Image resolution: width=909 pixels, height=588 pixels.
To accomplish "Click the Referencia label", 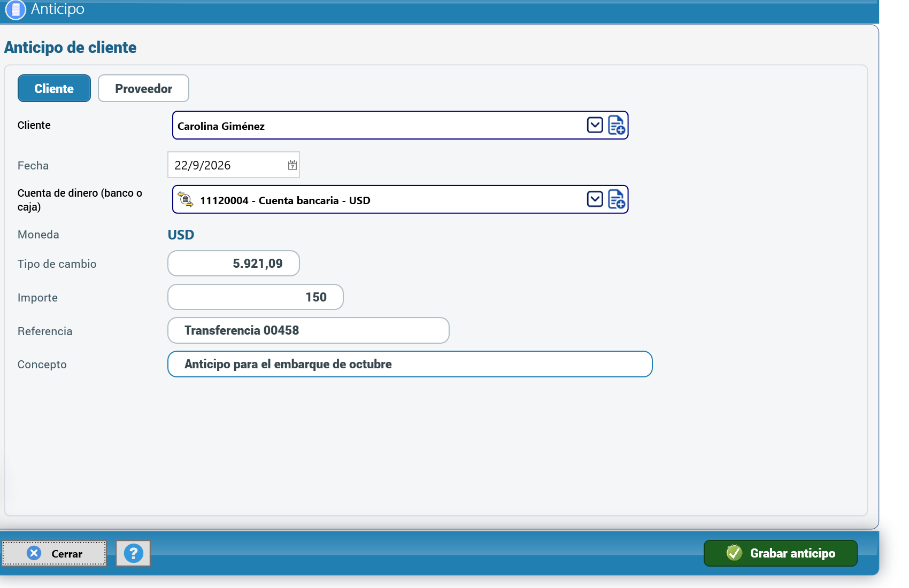I will click(45, 331).
